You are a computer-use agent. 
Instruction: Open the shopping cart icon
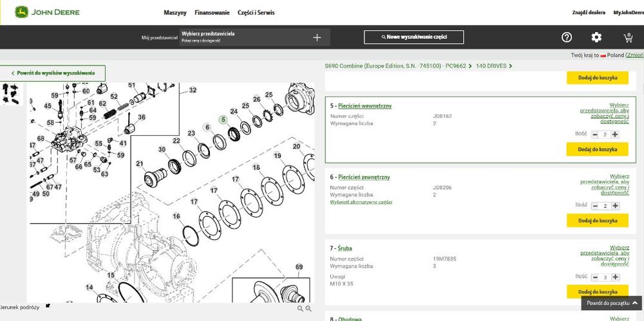tap(628, 37)
